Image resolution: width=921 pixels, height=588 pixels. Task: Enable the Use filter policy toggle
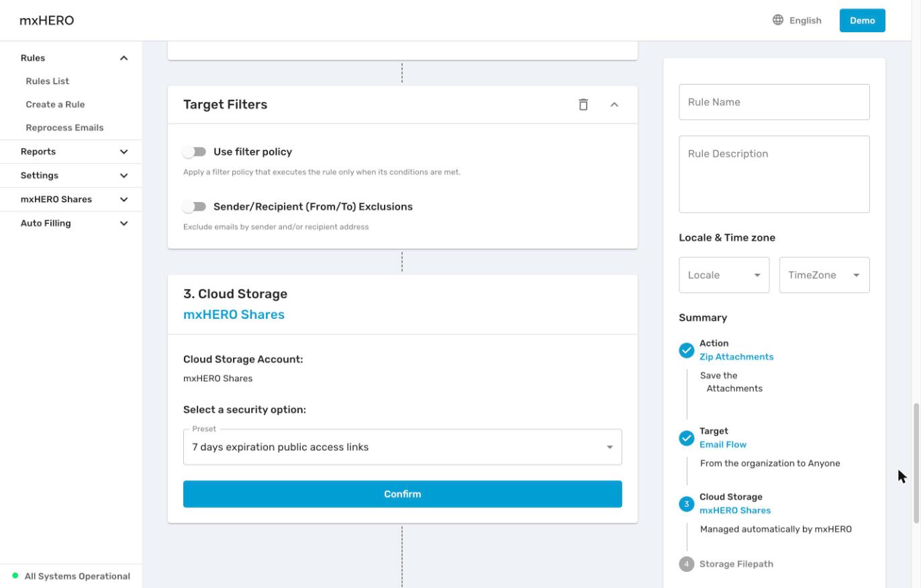(195, 152)
